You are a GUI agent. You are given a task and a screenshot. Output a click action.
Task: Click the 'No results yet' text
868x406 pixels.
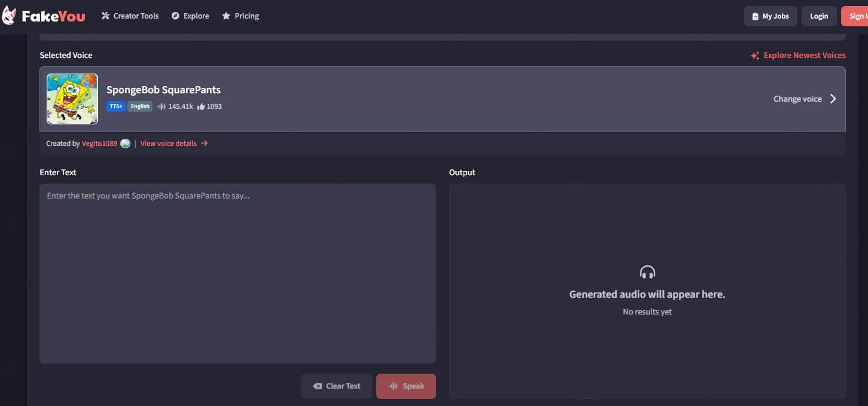coord(647,312)
